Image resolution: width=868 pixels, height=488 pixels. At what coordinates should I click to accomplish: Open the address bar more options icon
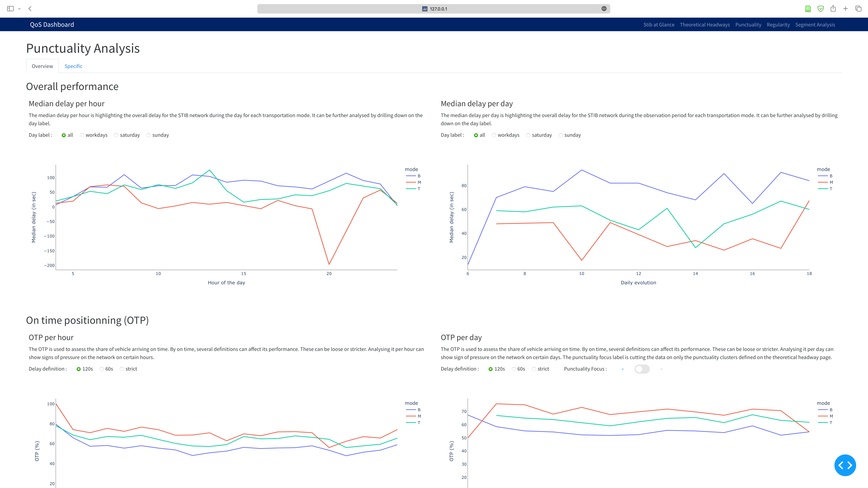(604, 9)
